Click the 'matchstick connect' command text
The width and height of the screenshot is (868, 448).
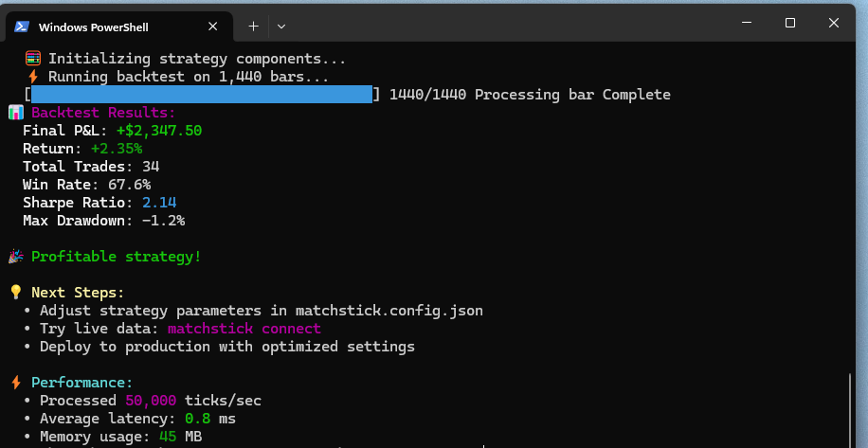(x=244, y=329)
